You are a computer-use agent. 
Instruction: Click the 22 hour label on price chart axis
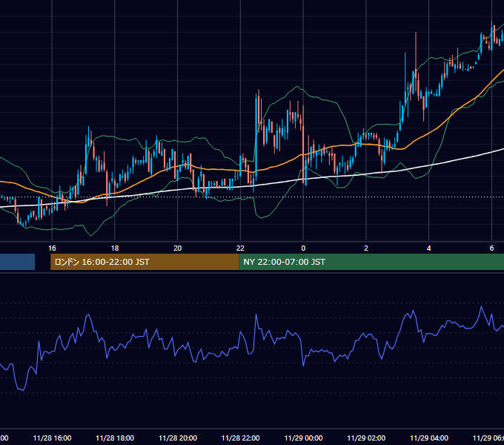click(240, 248)
